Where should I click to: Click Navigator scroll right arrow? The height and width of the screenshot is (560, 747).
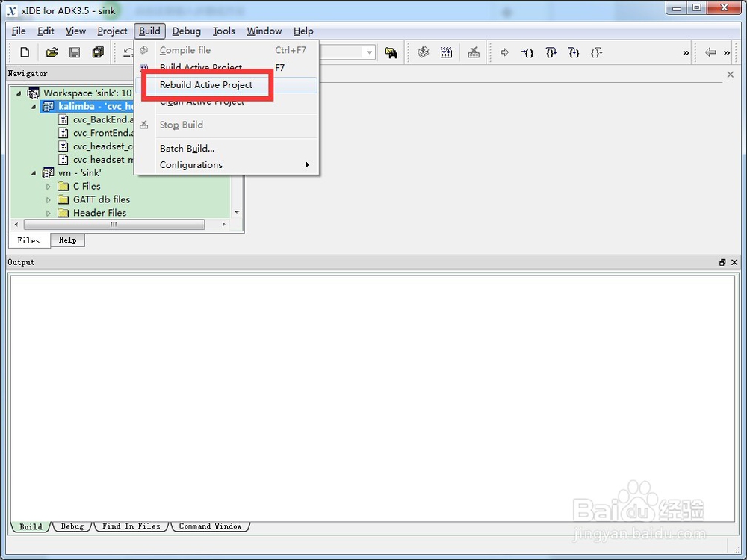[223, 224]
